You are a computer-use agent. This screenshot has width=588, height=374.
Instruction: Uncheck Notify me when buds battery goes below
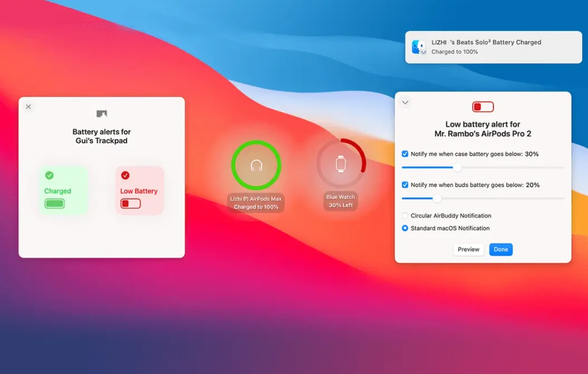point(405,185)
